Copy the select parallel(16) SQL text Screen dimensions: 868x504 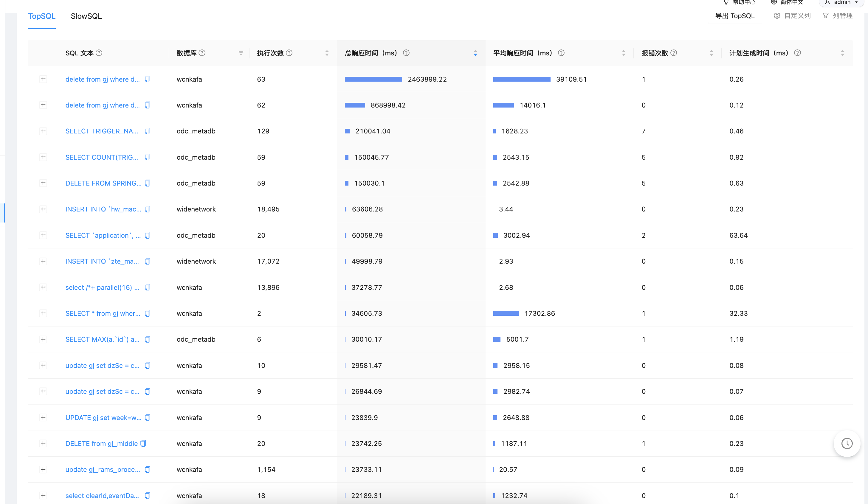tap(148, 287)
